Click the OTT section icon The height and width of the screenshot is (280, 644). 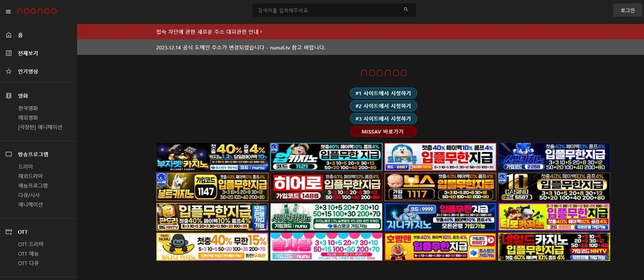[8, 232]
